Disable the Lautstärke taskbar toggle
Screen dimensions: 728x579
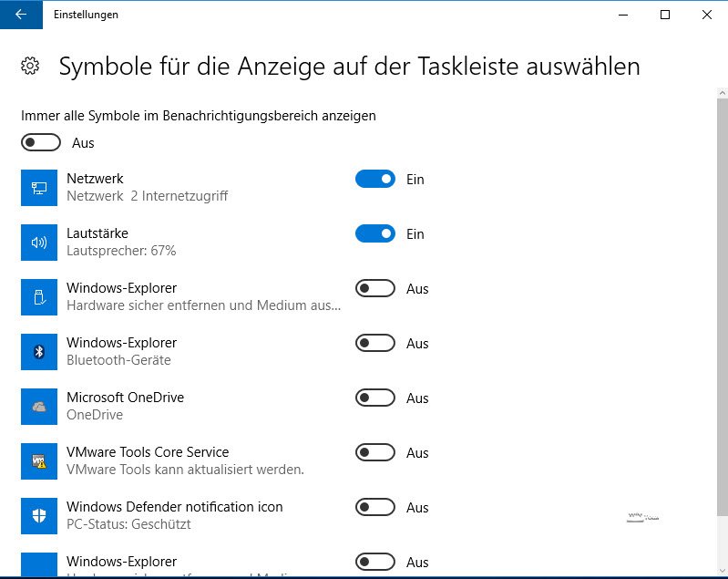[375, 234]
